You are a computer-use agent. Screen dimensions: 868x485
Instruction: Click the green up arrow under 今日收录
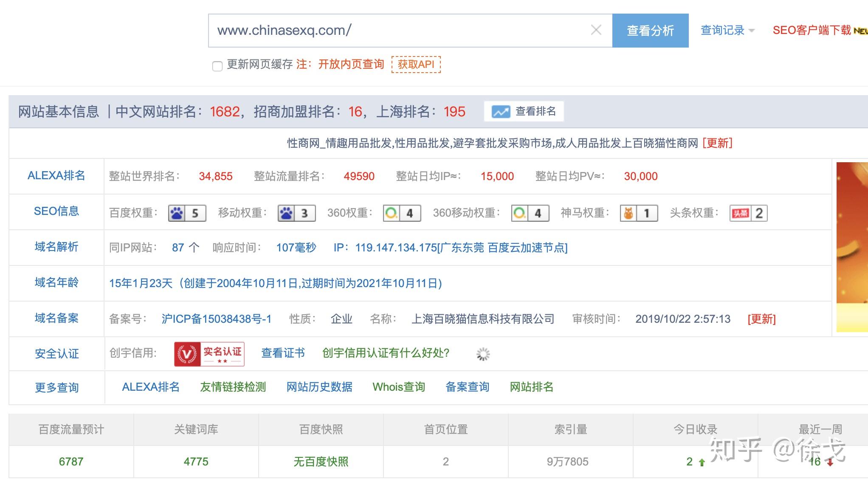pos(702,462)
